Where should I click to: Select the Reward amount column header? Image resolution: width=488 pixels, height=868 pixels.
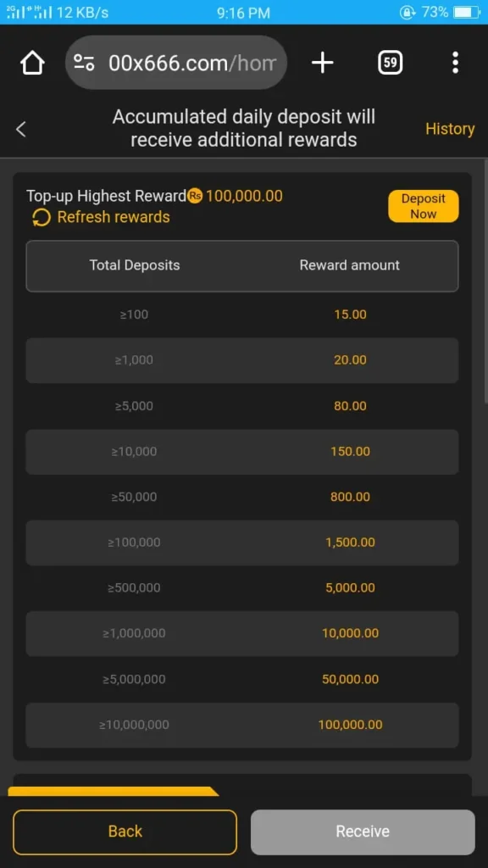(x=349, y=264)
